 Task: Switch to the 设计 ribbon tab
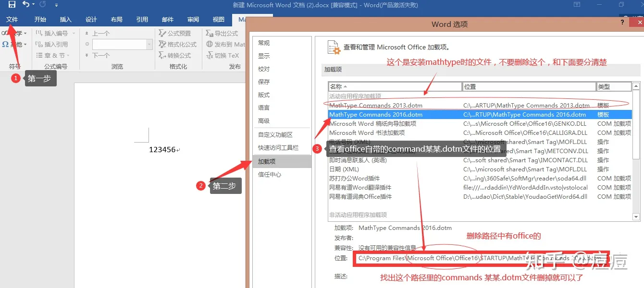[x=91, y=20]
